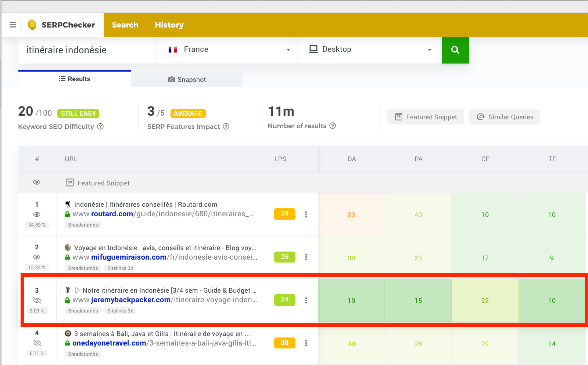Click the SERPChecker logo icon
The width and height of the screenshot is (588, 365).
coord(32,25)
